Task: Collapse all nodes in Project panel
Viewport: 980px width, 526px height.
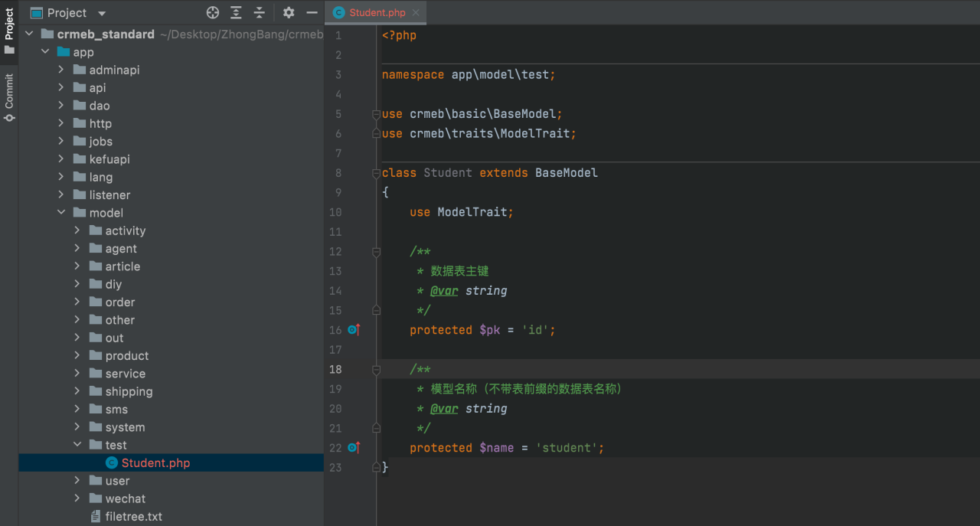Action: [x=260, y=13]
